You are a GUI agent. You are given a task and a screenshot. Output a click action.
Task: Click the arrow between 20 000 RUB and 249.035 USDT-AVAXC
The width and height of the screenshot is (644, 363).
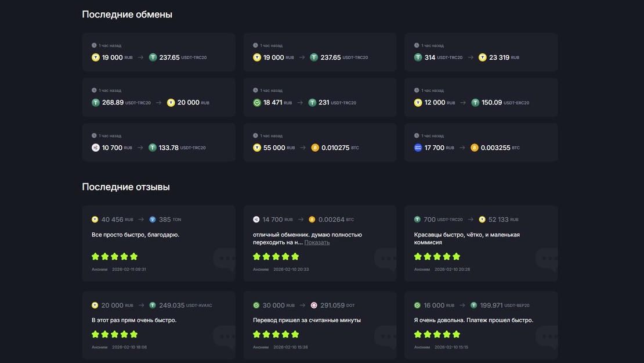coord(140,306)
